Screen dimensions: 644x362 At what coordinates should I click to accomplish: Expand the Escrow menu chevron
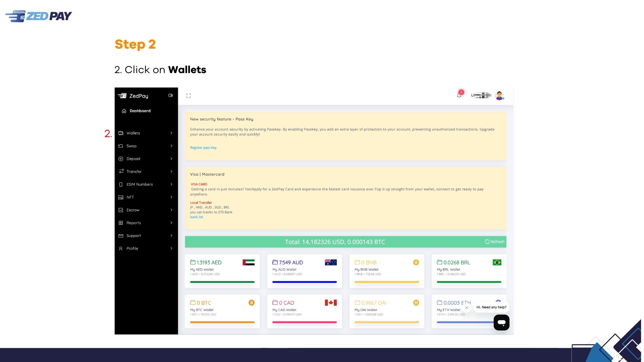[x=171, y=210]
